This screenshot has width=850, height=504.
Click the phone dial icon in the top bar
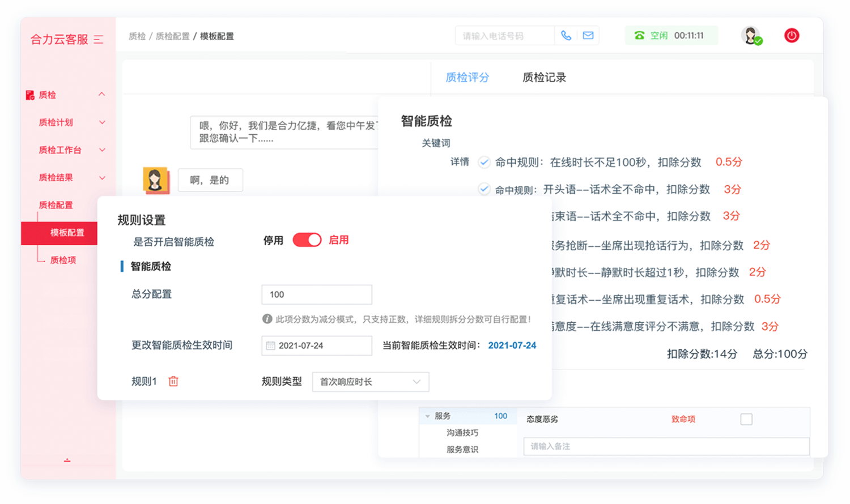566,35
